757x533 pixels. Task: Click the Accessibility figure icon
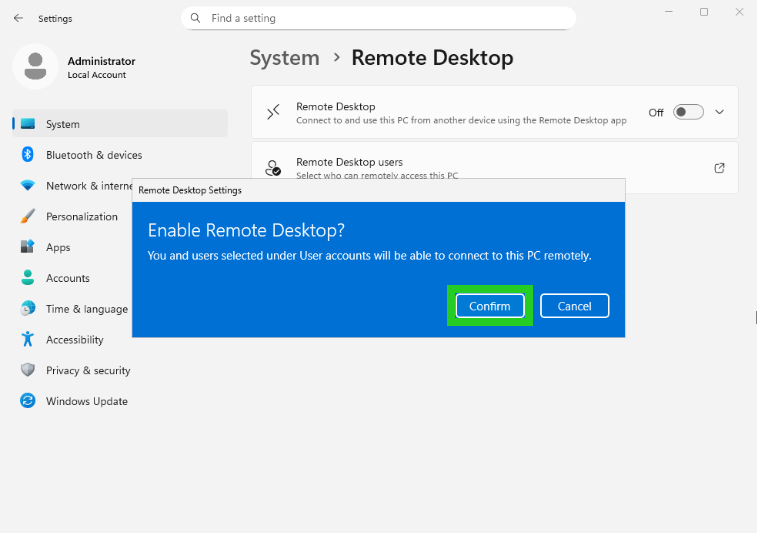tap(28, 339)
